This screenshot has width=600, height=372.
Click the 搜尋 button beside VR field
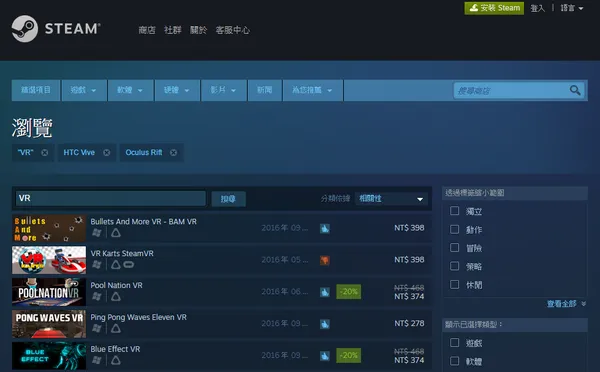coord(228,199)
